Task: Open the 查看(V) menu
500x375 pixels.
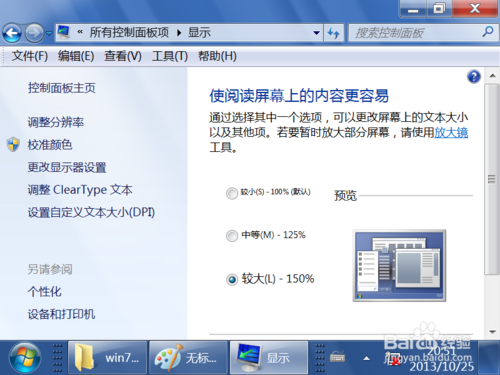Action: (x=123, y=56)
